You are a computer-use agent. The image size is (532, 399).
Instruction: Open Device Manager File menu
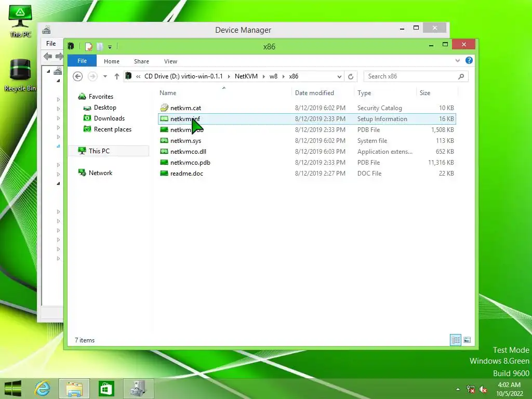tap(51, 44)
